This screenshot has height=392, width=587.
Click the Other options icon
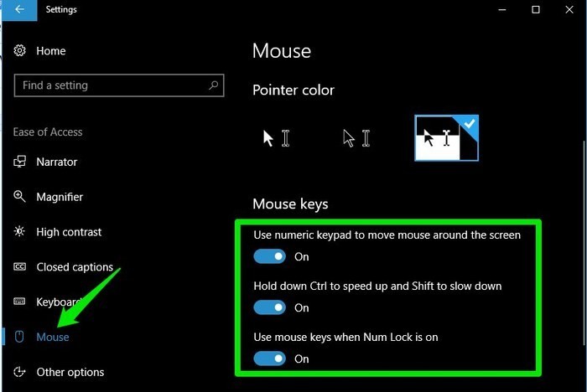20,372
